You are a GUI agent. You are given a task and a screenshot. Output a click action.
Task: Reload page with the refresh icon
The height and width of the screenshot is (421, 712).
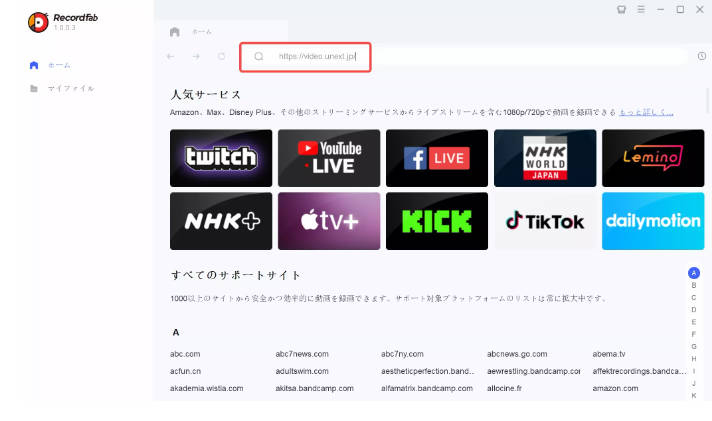[222, 56]
